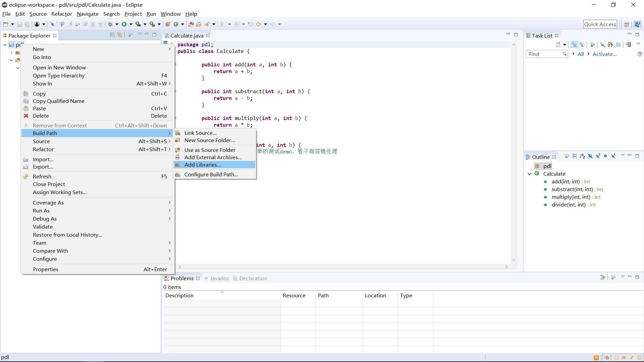Click the Problems tab label
The image size is (644, 362).
(182, 278)
